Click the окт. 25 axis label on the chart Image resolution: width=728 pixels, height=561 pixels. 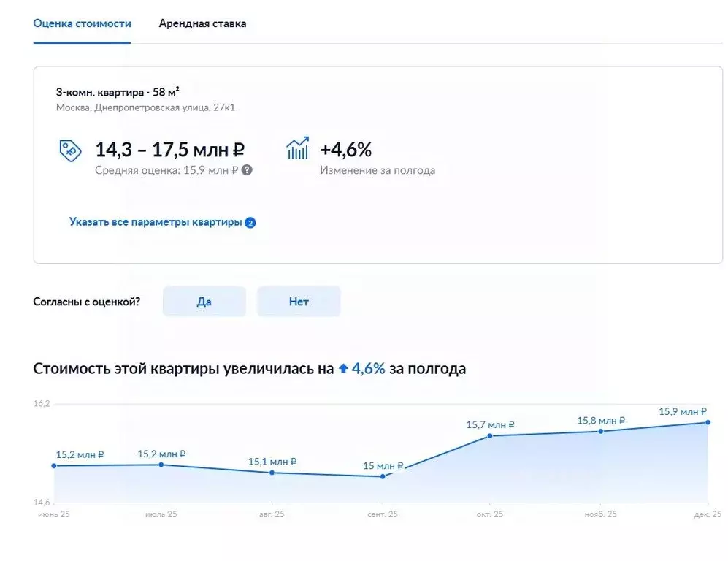pos(490,514)
